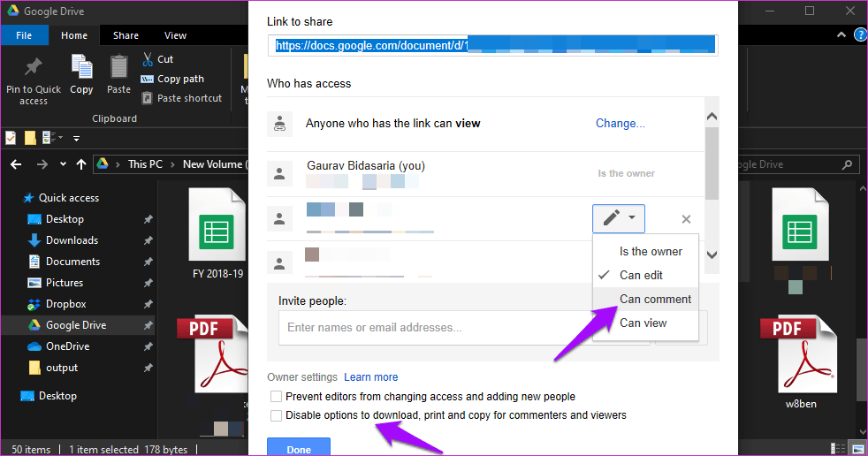Open Downloads in Quick access
Image resolution: width=868 pixels, height=456 pixels.
point(72,240)
